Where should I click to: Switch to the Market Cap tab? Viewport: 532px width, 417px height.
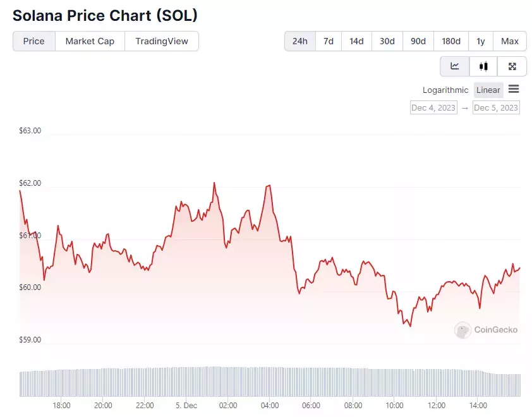(90, 41)
